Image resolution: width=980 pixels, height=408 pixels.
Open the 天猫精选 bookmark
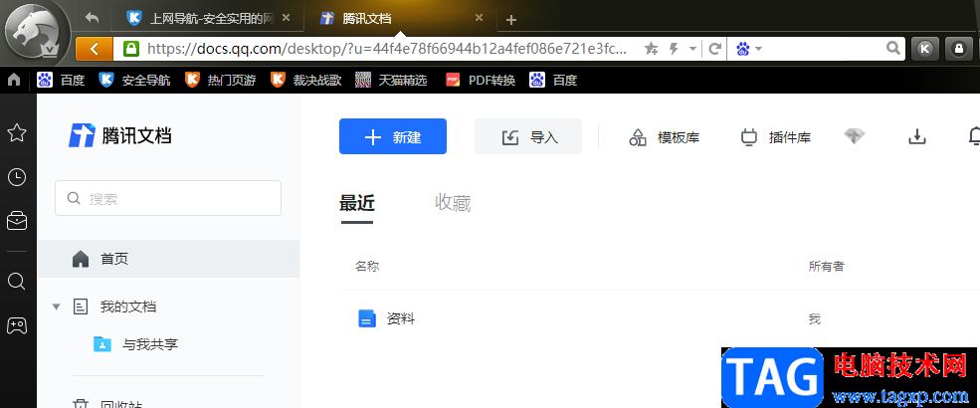391,80
